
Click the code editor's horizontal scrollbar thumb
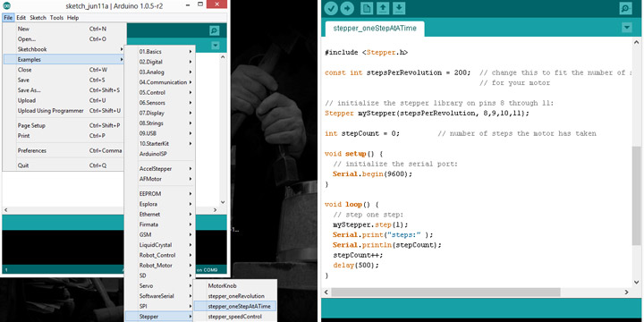coord(445,292)
